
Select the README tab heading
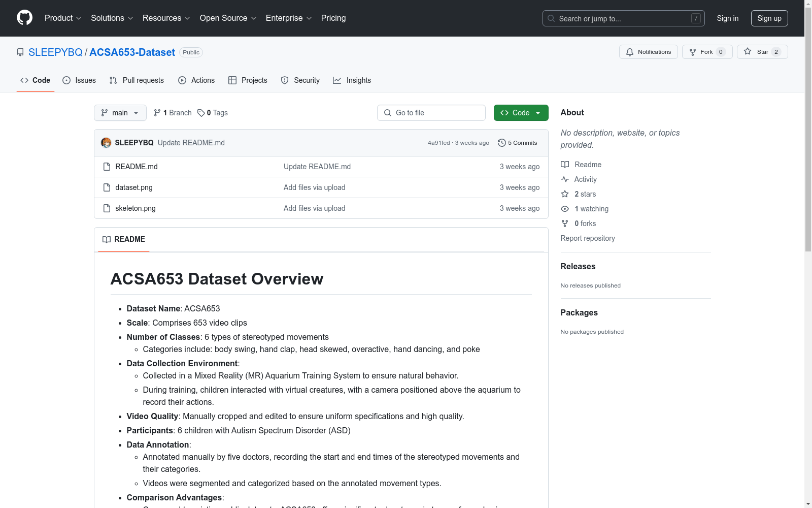pos(124,239)
